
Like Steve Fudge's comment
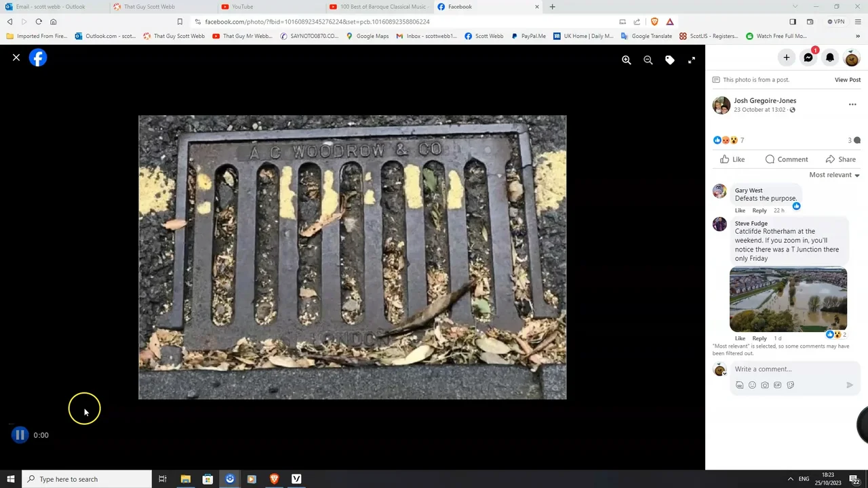pos(740,338)
